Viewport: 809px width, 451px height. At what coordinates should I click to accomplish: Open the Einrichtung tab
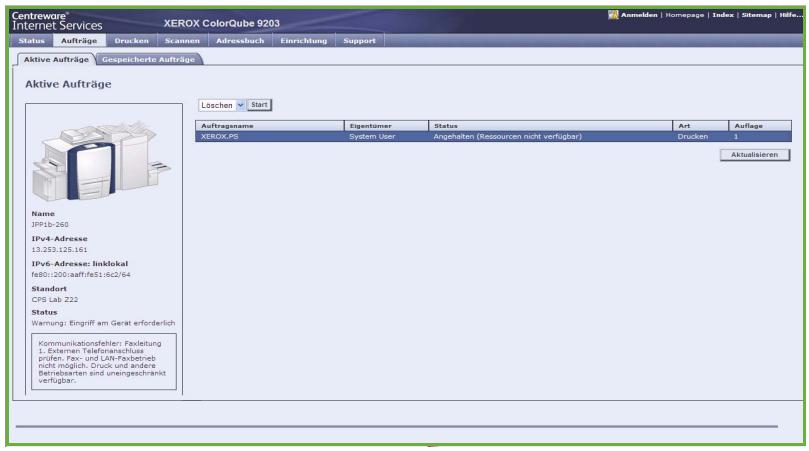click(303, 40)
